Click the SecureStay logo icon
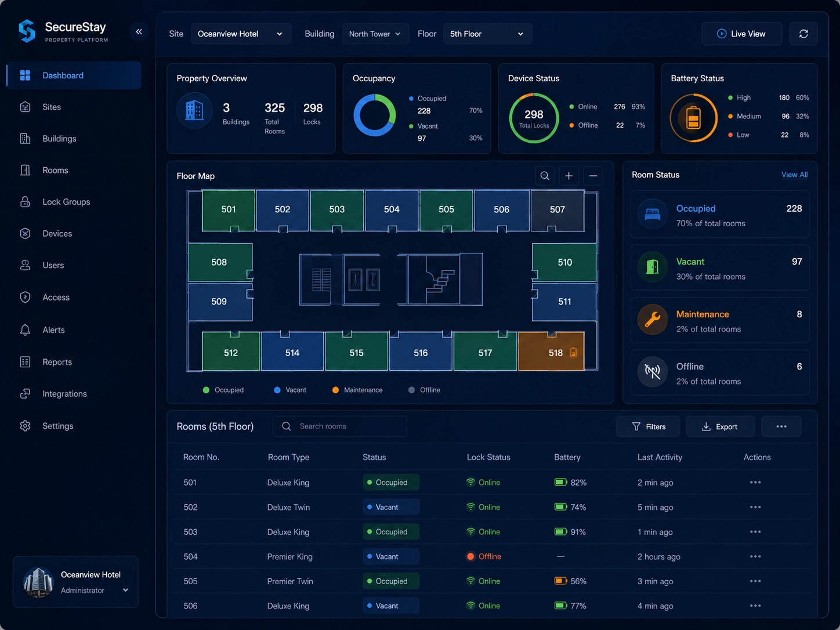Viewport: 840px width, 630px height. (x=27, y=31)
